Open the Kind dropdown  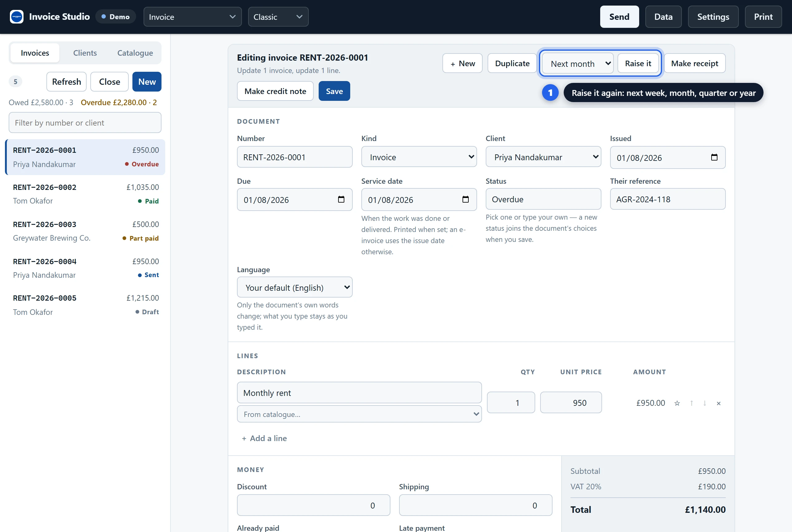(419, 157)
